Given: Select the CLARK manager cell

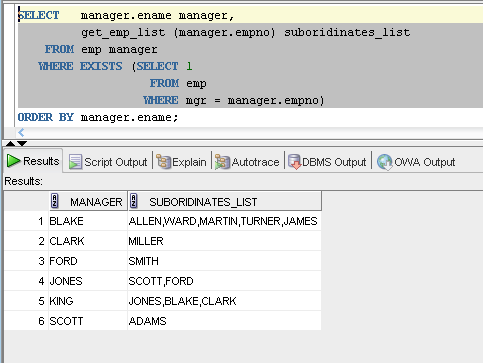Looking at the screenshot, I should pyautogui.click(x=88, y=241).
